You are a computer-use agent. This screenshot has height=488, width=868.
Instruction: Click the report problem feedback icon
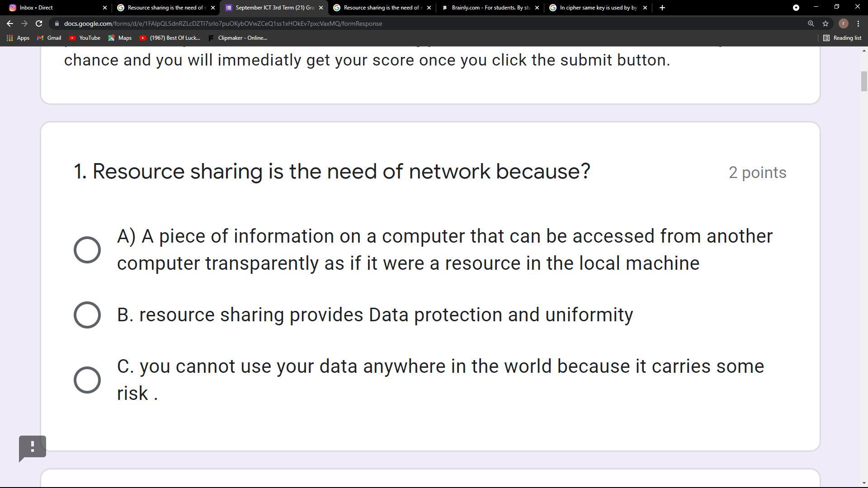pos(33,447)
